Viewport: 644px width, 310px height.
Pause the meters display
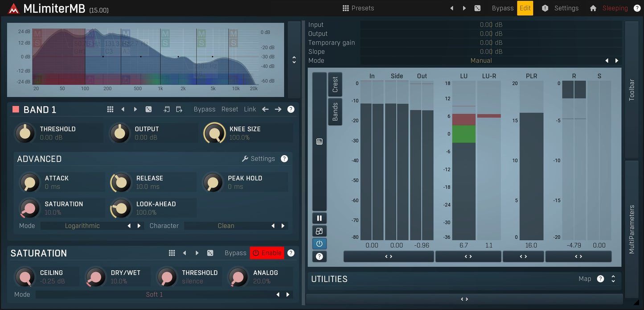coord(319,218)
